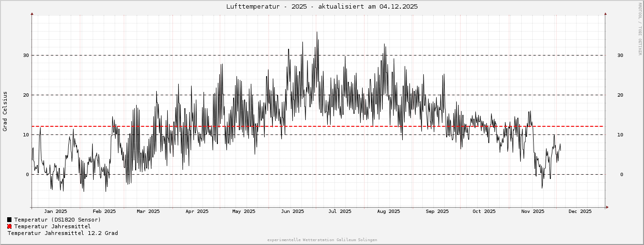644x245 pixels.
Task: Select the 'Oct 2025' month label
Action: tap(484, 211)
